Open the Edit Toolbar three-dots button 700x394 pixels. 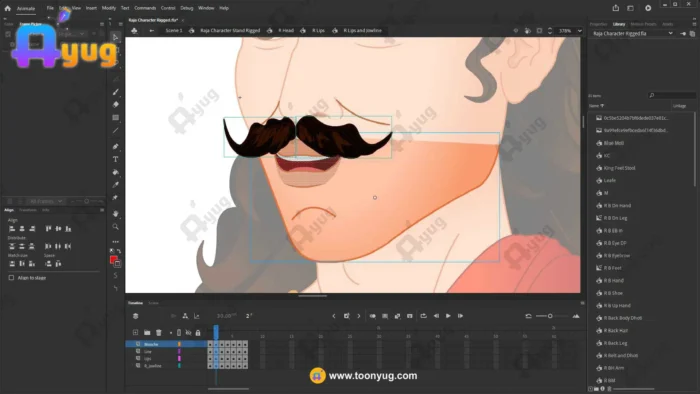click(116, 241)
